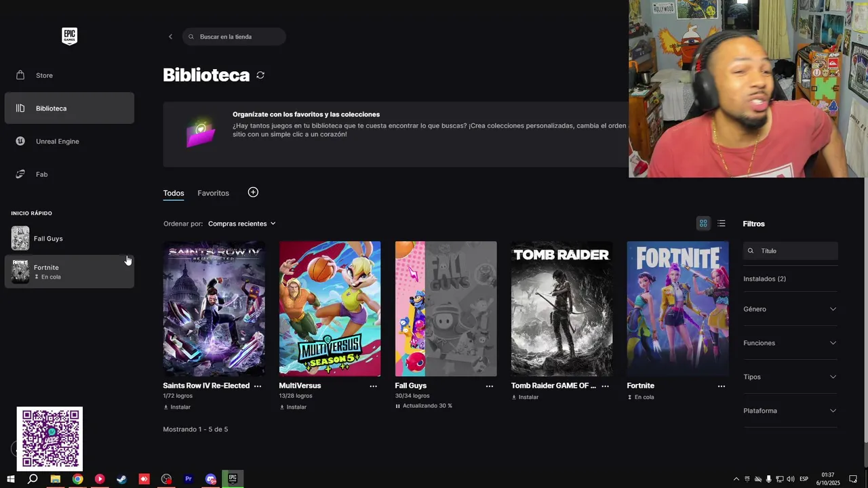868x488 pixels.
Task: Go back with the arrow beside search
Action: click(x=170, y=37)
